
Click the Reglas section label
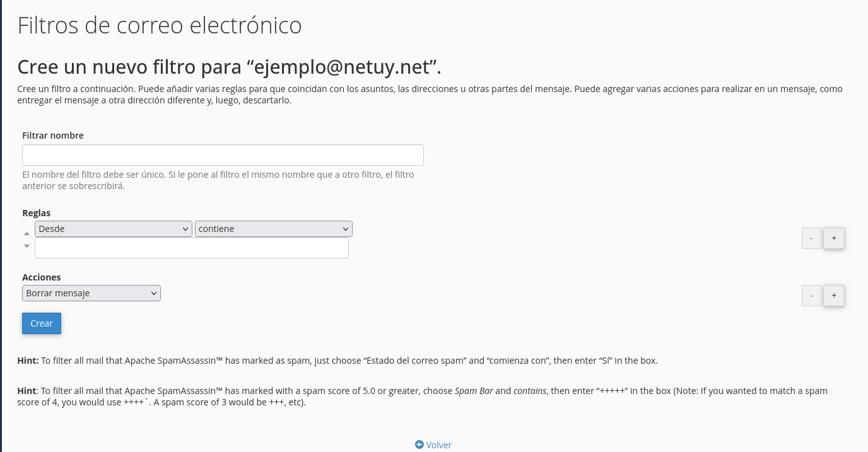tap(37, 213)
